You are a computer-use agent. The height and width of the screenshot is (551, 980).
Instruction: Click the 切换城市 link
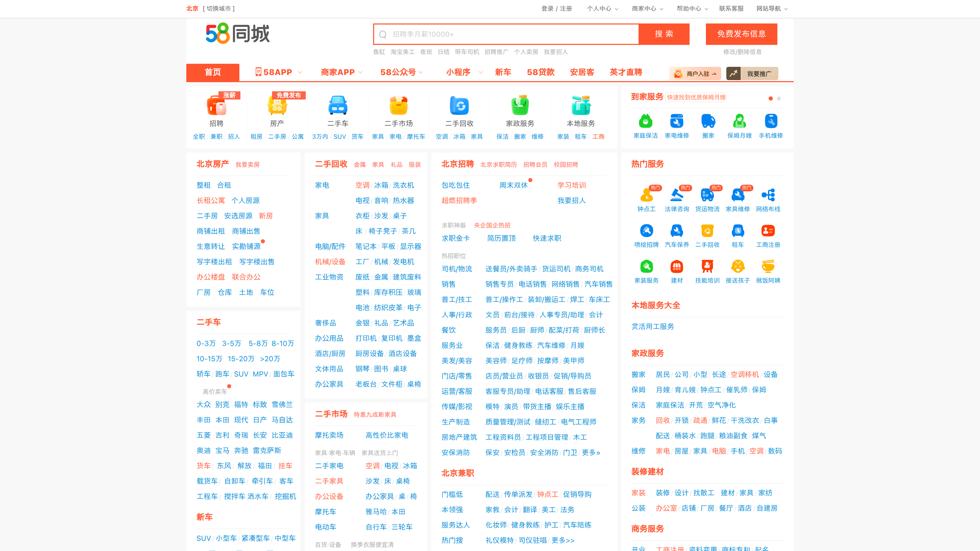[x=219, y=8]
